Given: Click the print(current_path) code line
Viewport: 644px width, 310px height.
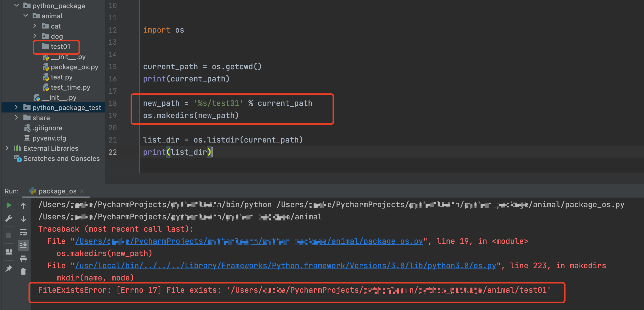Looking at the screenshot, I should coord(186,79).
